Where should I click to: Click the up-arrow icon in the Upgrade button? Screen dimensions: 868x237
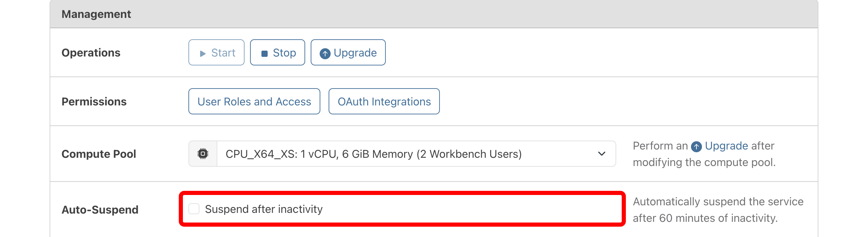click(325, 53)
